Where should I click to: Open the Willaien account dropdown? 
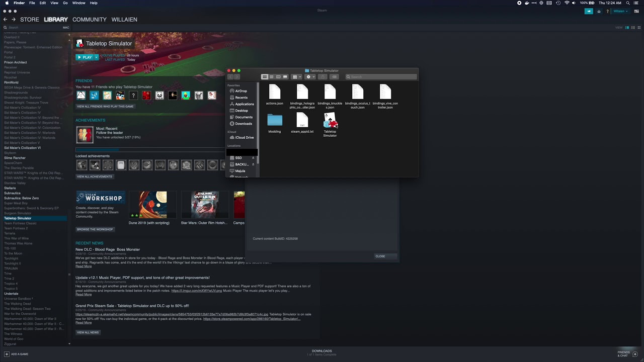point(619,11)
